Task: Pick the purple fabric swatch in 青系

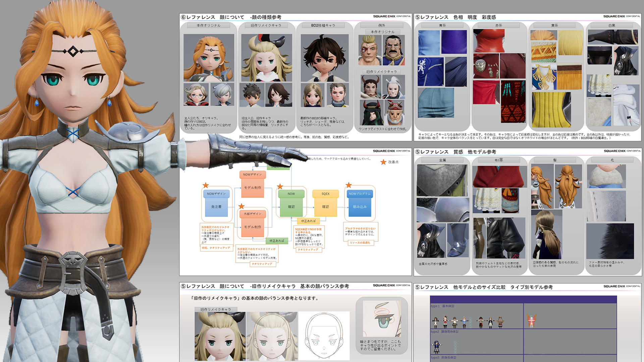Action: coord(454,42)
